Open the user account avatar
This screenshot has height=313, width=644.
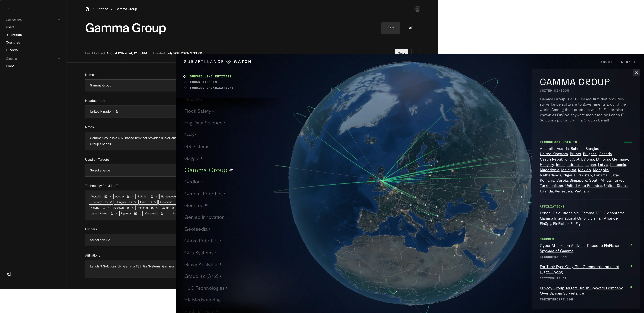click(417, 9)
